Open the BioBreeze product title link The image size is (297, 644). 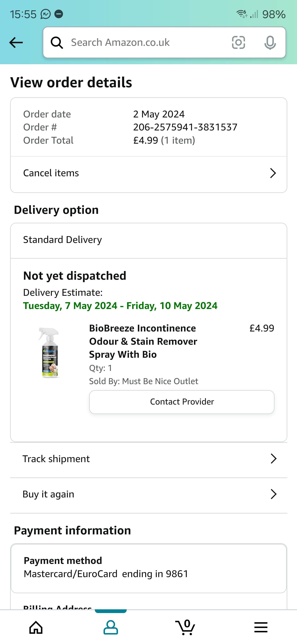pyautogui.click(x=143, y=341)
